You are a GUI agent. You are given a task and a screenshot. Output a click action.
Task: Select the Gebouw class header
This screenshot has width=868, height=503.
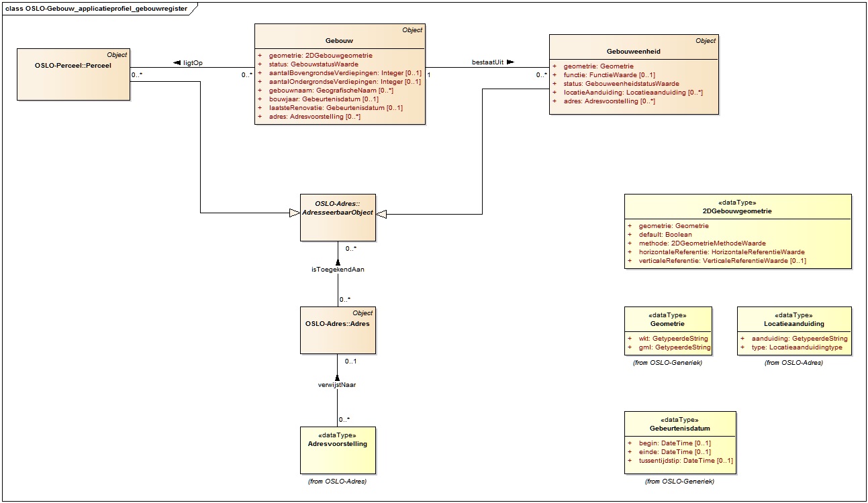(x=339, y=41)
